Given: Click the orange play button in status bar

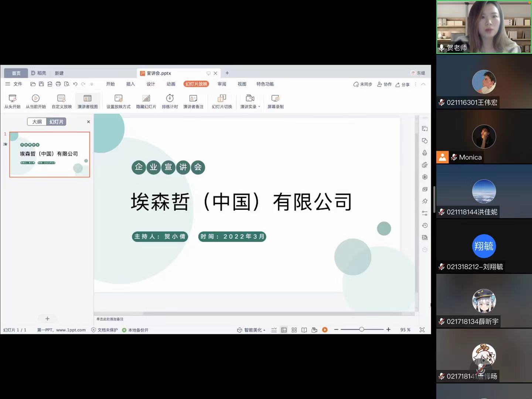Looking at the screenshot, I should click(325, 330).
